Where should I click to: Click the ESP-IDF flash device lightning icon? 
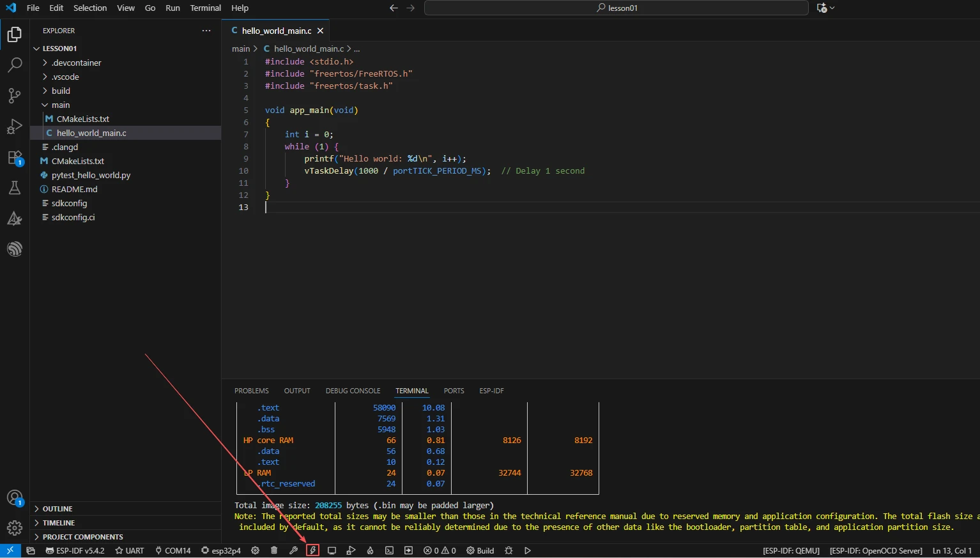point(312,550)
